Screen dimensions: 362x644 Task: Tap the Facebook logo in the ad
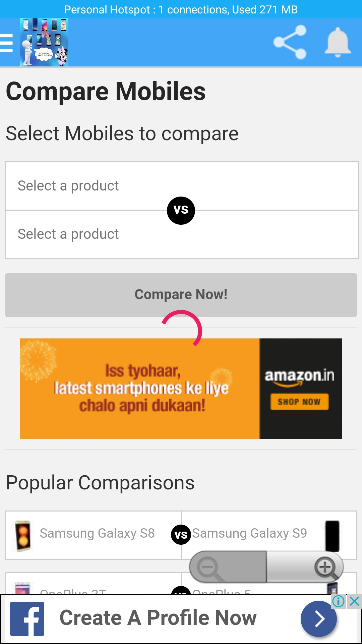[x=27, y=619]
